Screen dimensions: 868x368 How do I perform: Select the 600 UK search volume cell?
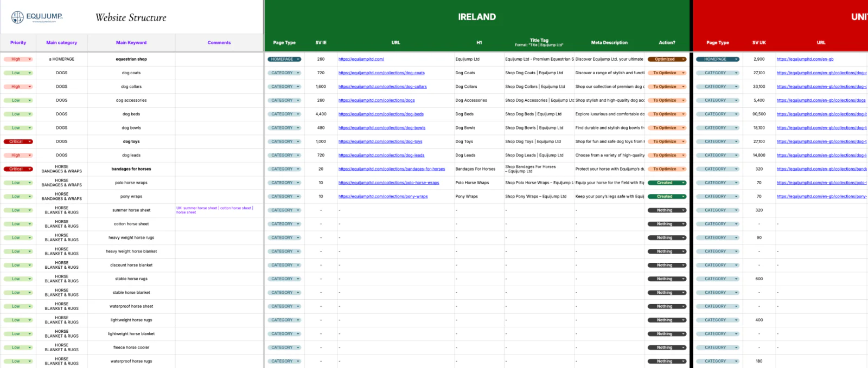759,279
